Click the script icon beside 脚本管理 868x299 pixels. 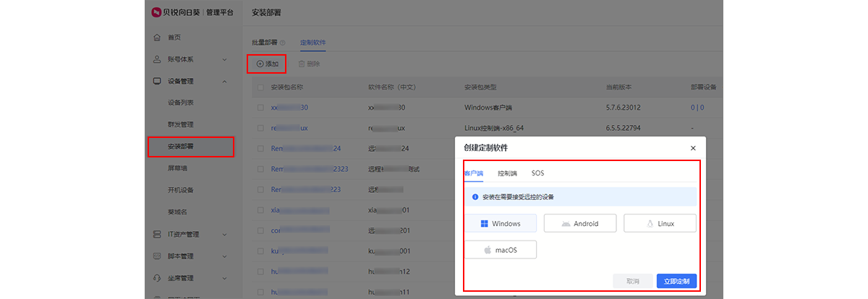[x=157, y=256]
